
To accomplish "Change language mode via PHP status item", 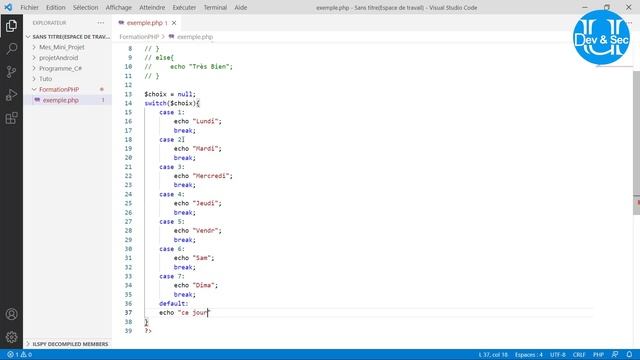I will coord(598,355).
